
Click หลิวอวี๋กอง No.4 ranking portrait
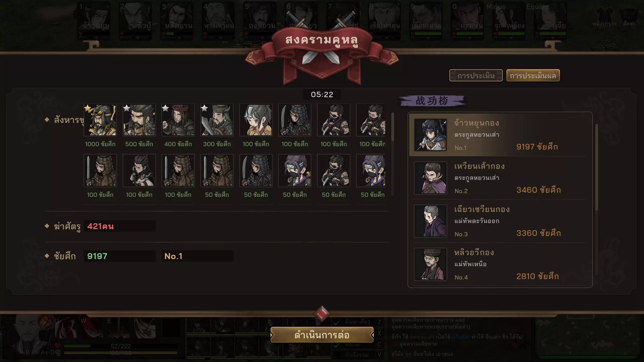(x=430, y=264)
